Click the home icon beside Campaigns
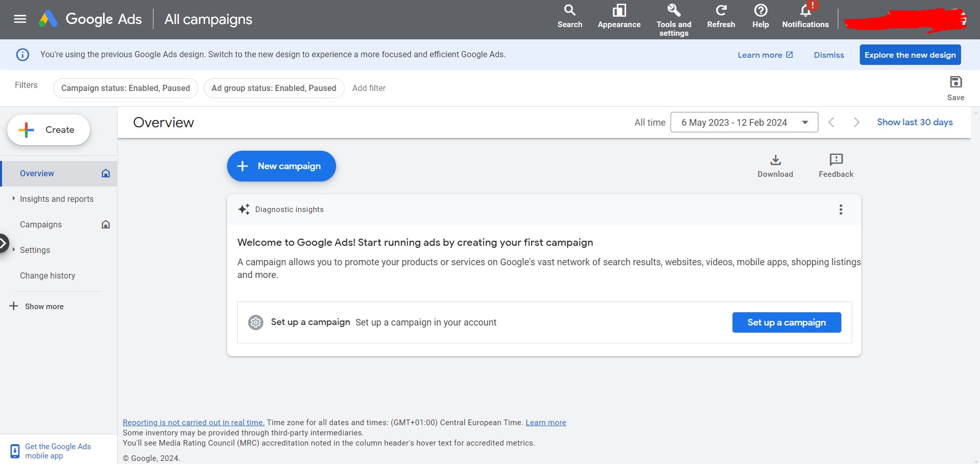Image resolution: width=980 pixels, height=464 pixels. tap(106, 224)
